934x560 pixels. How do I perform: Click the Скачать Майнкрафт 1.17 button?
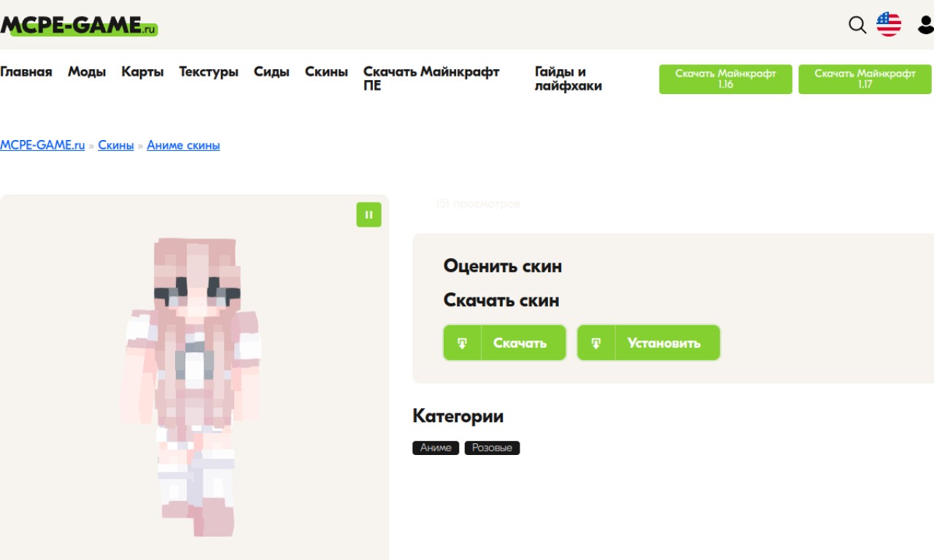click(865, 79)
